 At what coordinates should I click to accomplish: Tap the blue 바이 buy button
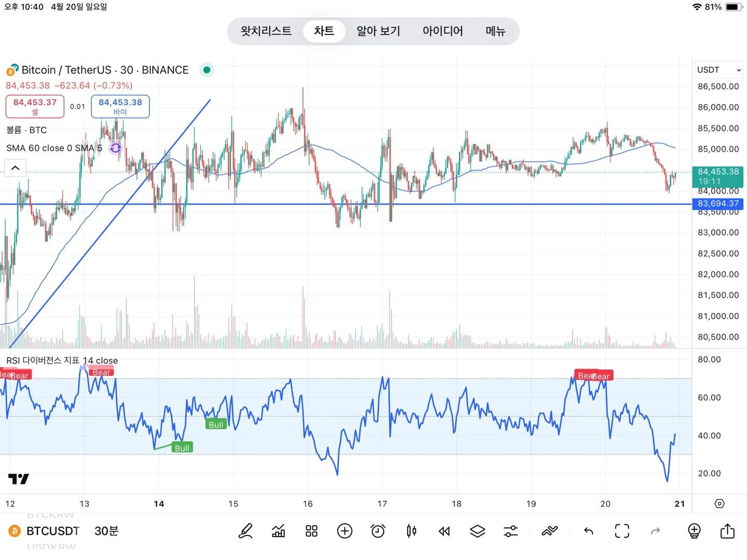(120, 106)
